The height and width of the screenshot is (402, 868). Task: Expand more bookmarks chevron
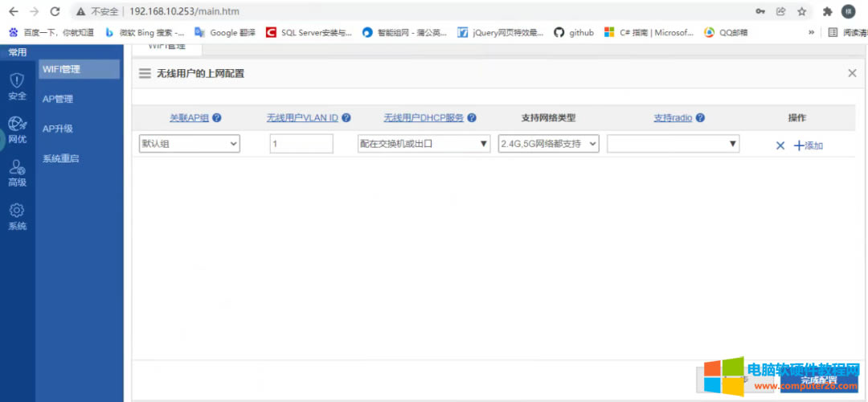click(811, 33)
